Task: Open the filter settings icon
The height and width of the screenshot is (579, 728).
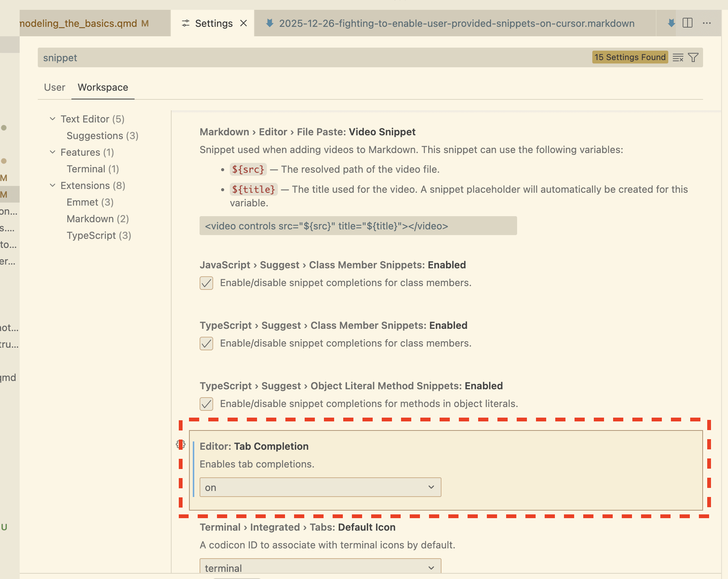Action: [x=693, y=57]
